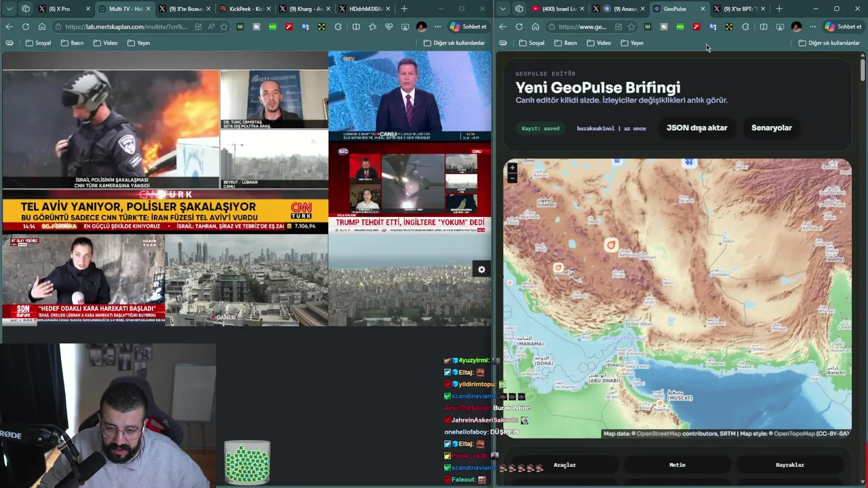Click the translate extension in left browser
Image resolution: width=868 pixels, height=488 pixels.
(305, 26)
